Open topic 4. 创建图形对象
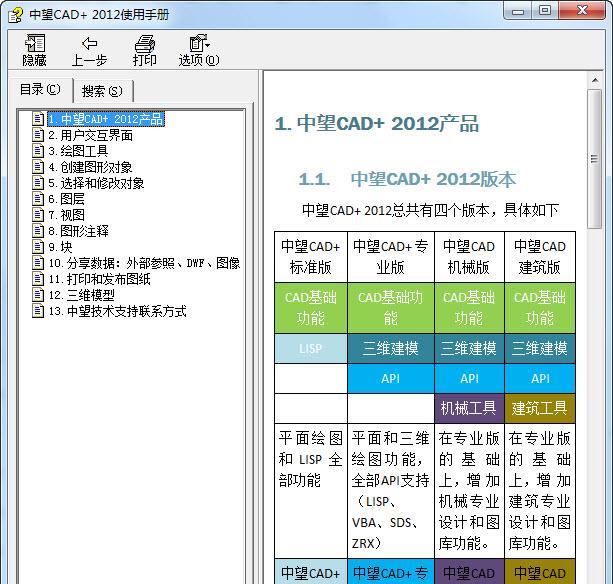613x584 pixels. tap(90, 167)
